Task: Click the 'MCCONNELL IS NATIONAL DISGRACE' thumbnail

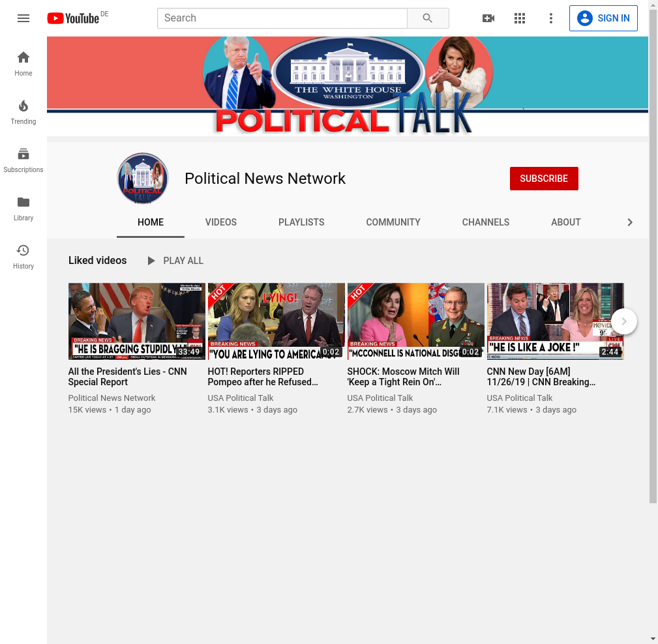Action: (416, 321)
